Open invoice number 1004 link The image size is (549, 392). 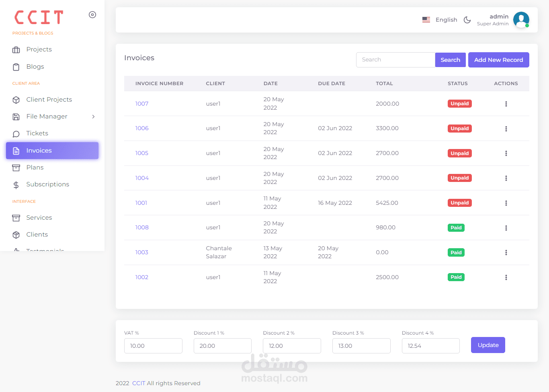[142, 178]
